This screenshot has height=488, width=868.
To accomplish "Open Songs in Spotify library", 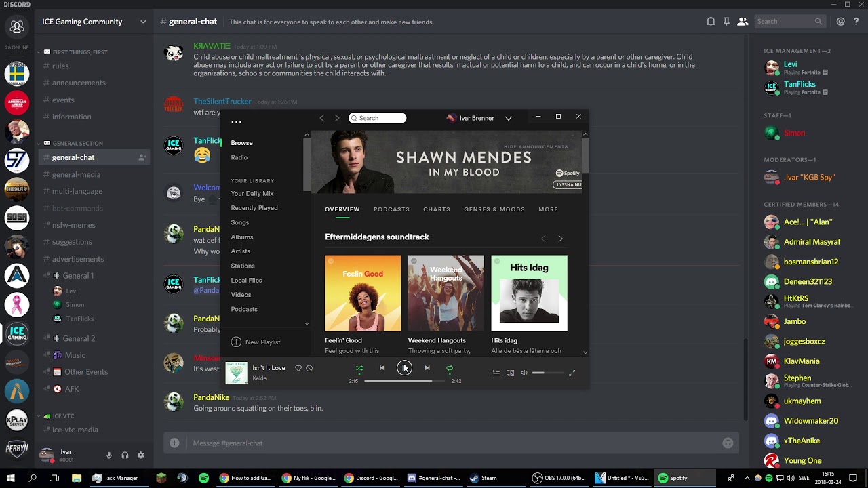I will 239,222.
